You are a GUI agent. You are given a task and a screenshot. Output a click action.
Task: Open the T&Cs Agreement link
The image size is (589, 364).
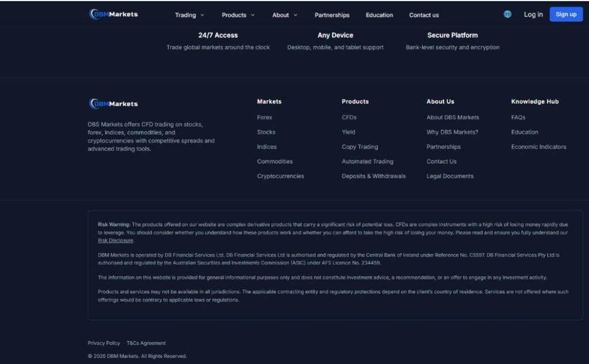[x=146, y=343]
